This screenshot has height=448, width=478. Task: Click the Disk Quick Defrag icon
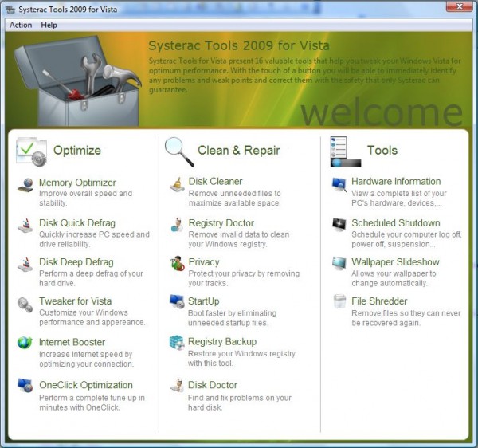pos(25,226)
